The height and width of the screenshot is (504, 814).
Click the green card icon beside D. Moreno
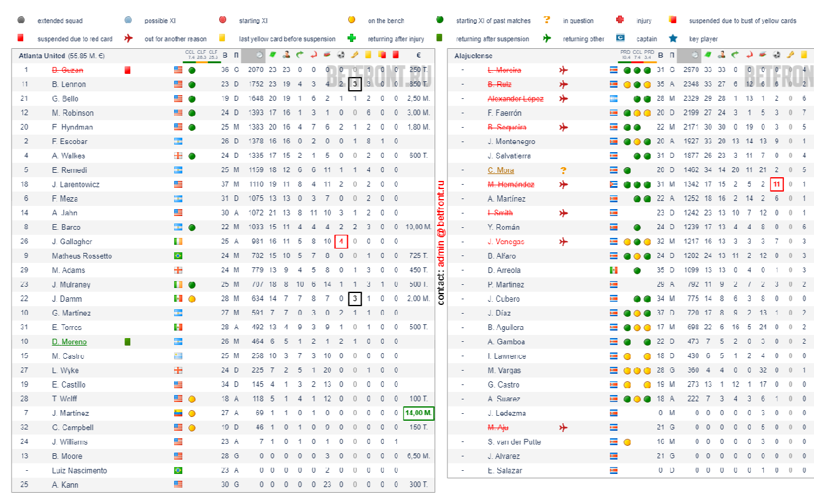pos(127,342)
